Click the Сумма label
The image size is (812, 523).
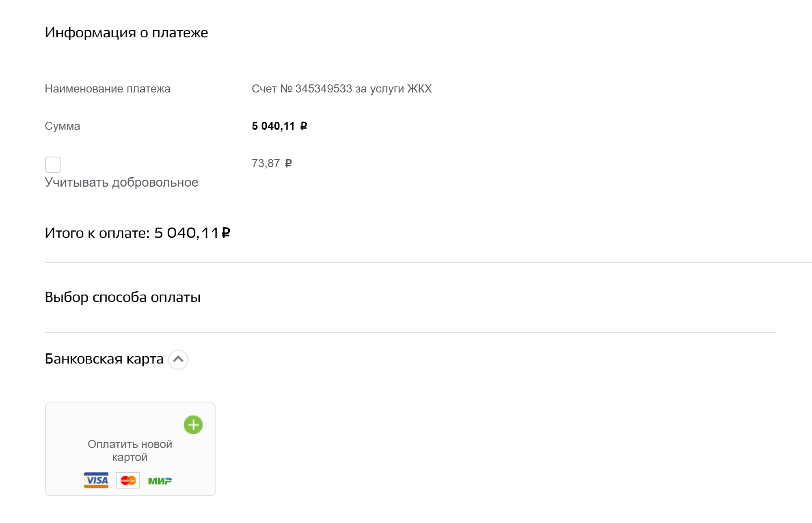click(x=63, y=126)
